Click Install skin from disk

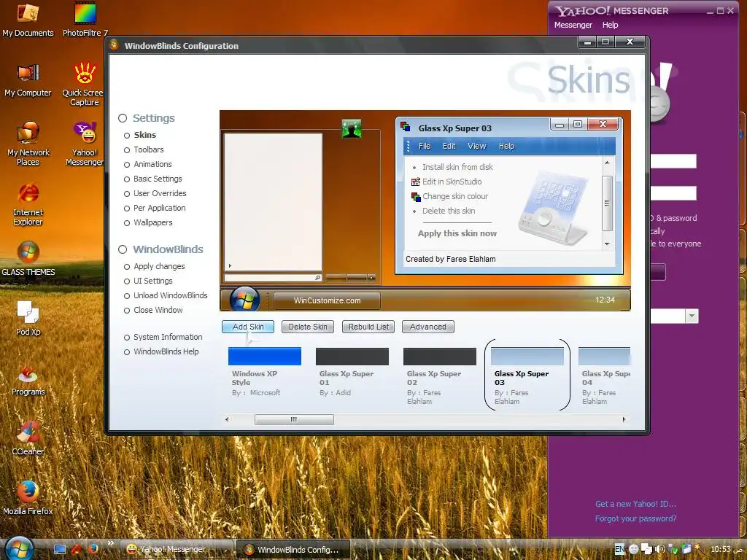click(457, 167)
